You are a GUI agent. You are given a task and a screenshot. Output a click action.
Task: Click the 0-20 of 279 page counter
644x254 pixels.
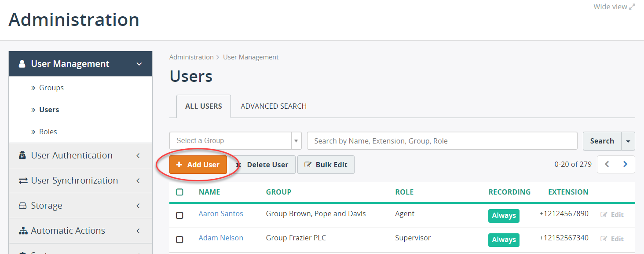click(x=573, y=165)
